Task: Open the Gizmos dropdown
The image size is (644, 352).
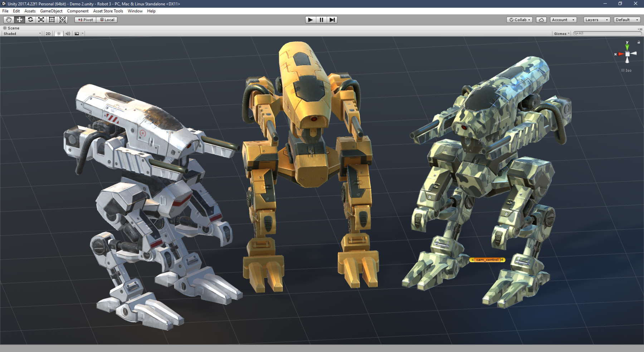Action: (x=560, y=33)
